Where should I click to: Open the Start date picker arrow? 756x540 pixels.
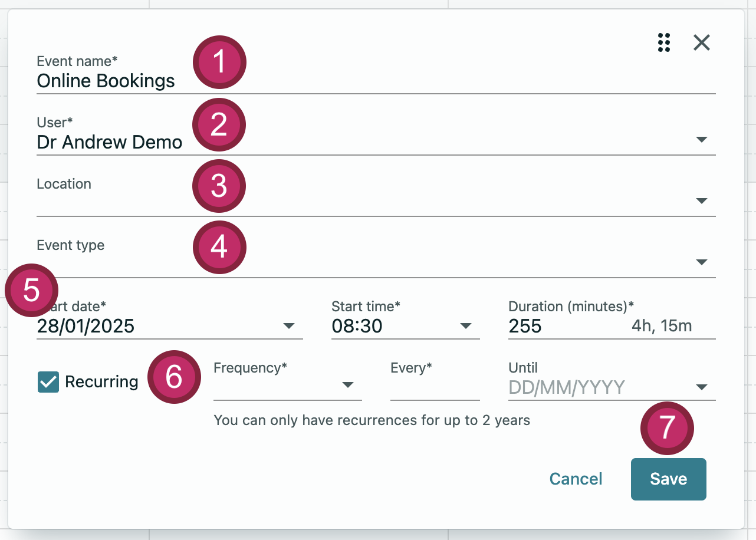(289, 326)
